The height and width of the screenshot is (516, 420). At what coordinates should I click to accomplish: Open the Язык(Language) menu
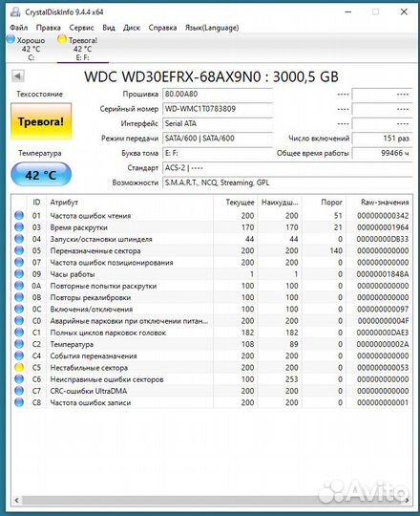(212, 28)
